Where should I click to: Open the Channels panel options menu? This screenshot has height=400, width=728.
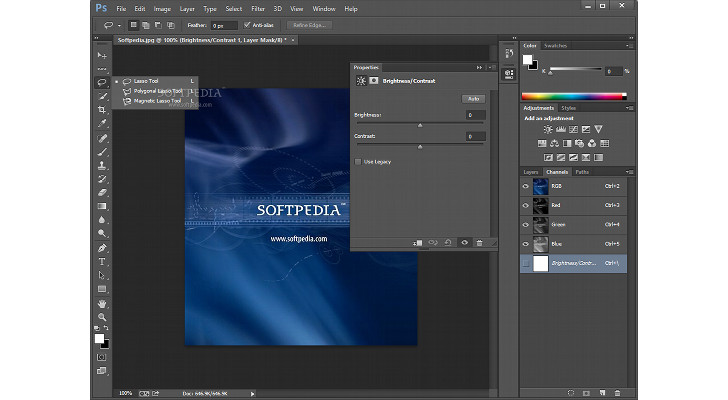(x=629, y=172)
